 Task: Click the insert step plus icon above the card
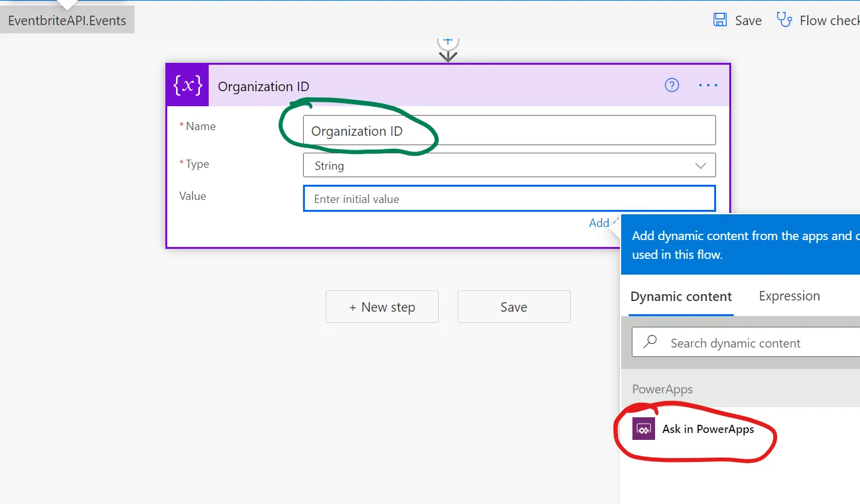(x=448, y=41)
